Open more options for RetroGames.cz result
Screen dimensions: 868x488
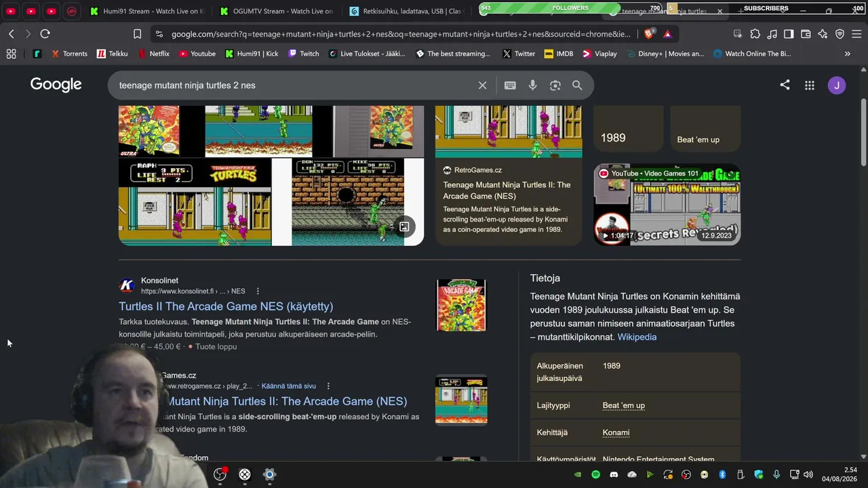328,386
